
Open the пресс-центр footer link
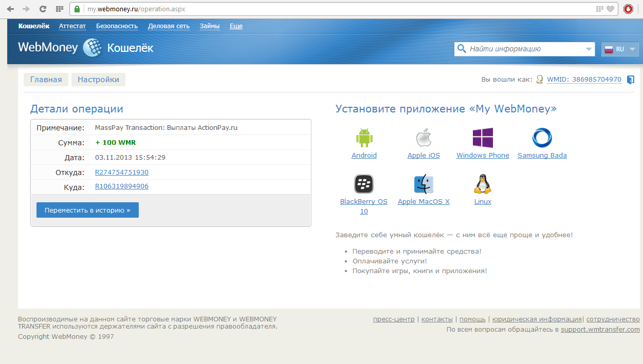tap(394, 319)
